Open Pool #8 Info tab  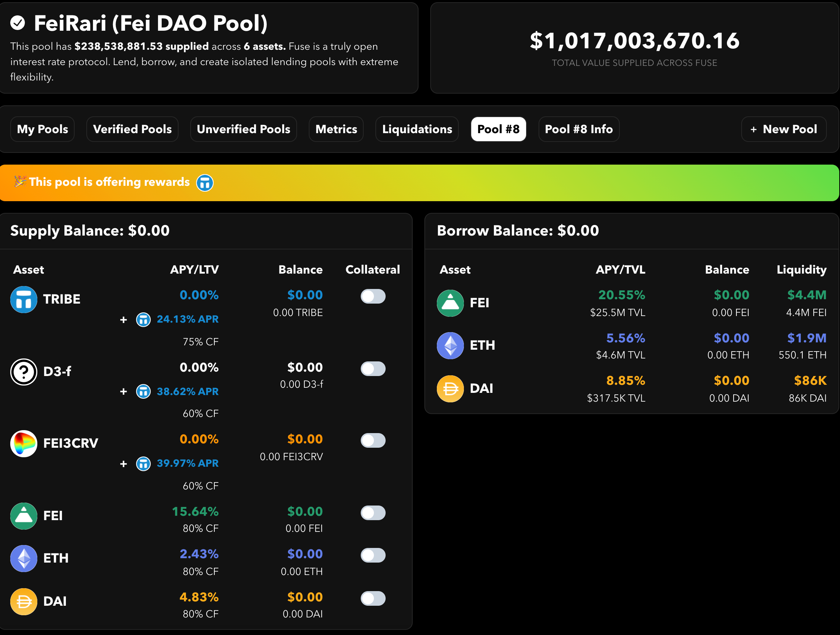pyautogui.click(x=578, y=129)
